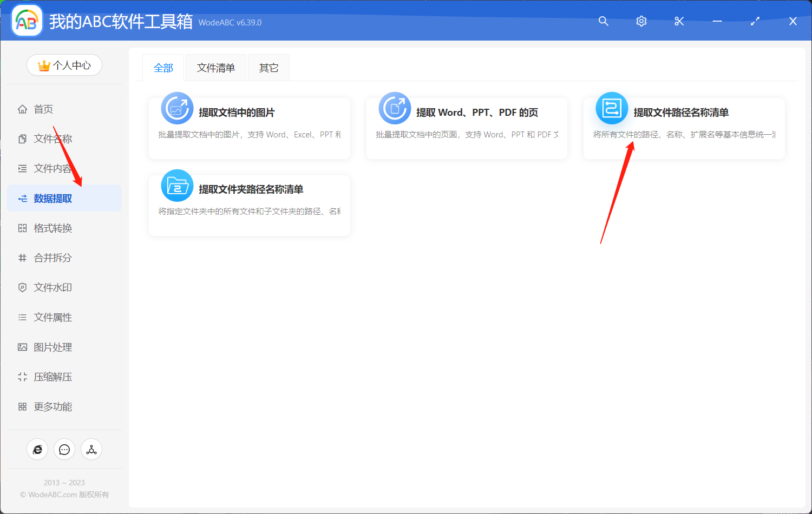Viewport: 812px width, 514px height.
Task: Click the browser icon at sidebar bottom
Action: 37,449
